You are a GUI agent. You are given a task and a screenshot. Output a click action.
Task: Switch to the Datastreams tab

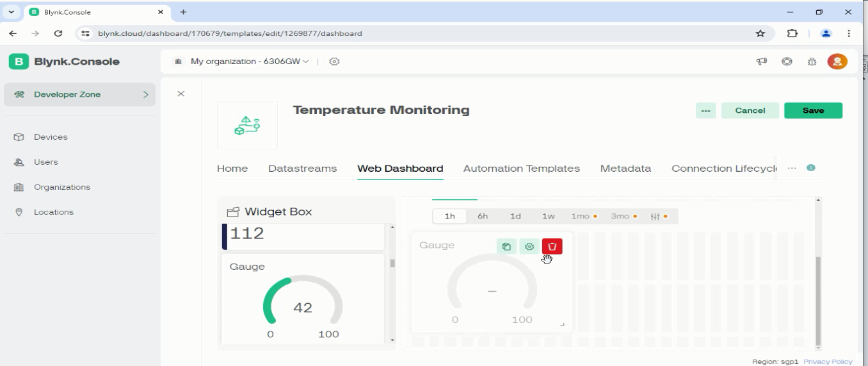pyautogui.click(x=302, y=169)
